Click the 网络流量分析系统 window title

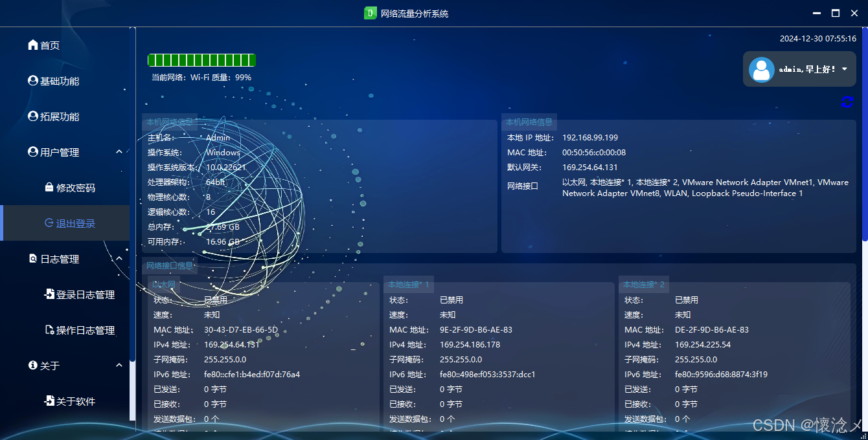(415, 13)
